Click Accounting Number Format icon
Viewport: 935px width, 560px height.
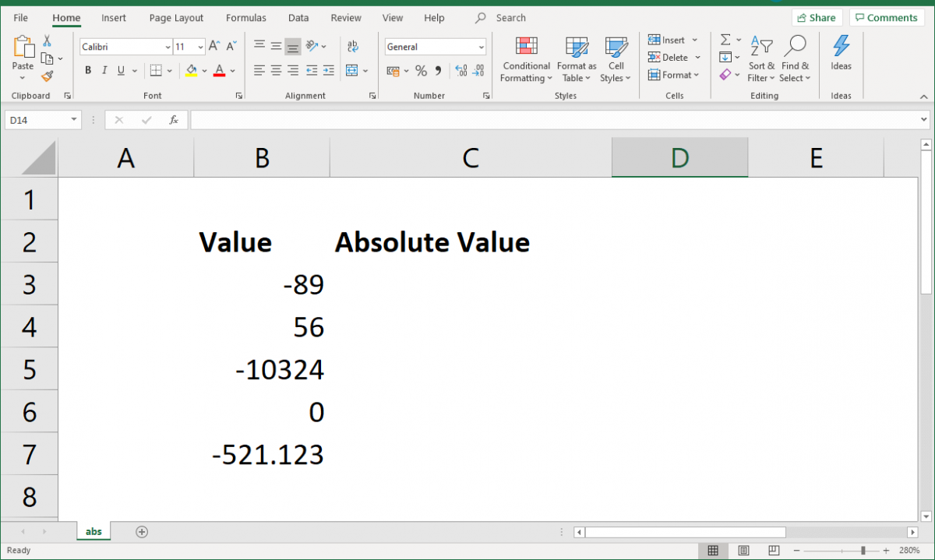393,71
